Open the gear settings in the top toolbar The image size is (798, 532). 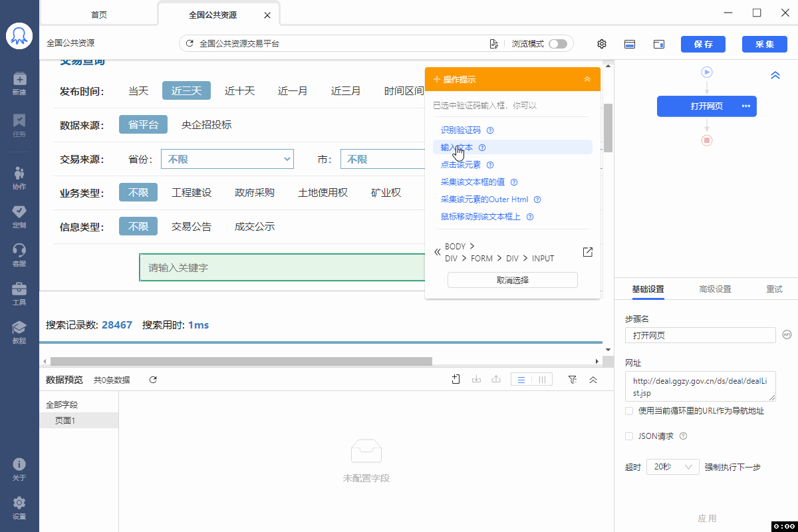click(602, 44)
